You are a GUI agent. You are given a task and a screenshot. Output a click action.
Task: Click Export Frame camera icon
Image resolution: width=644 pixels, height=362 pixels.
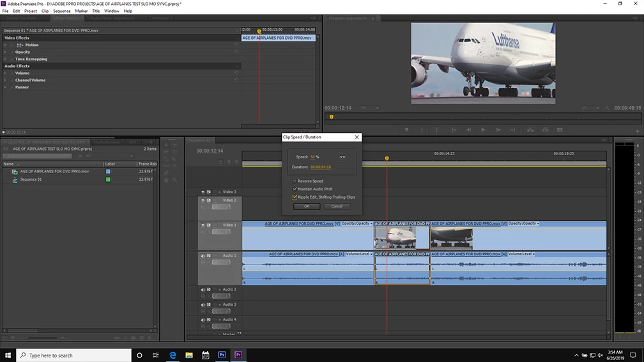tap(560, 130)
